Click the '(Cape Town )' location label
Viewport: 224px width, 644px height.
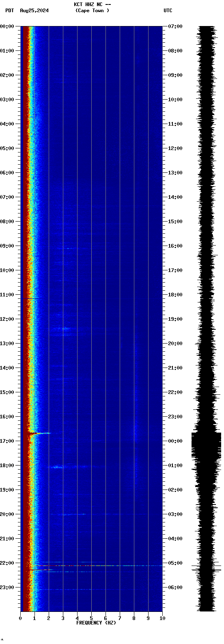[x=92, y=11]
